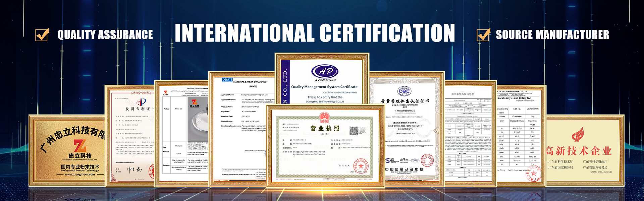
Task: Click 广东省财政厅 text on plaque
Action: click(x=595, y=162)
